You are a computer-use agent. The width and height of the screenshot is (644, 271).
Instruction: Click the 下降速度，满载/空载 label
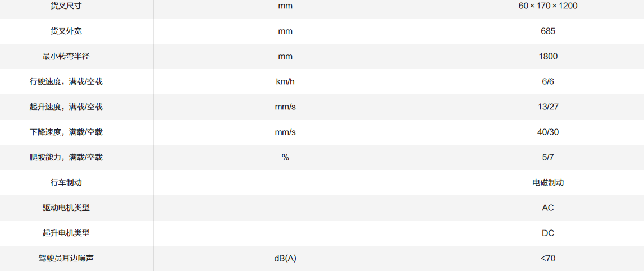tap(66, 132)
